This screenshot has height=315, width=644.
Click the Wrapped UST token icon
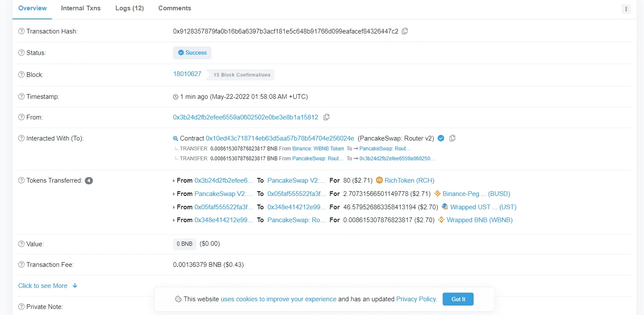tap(445, 207)
